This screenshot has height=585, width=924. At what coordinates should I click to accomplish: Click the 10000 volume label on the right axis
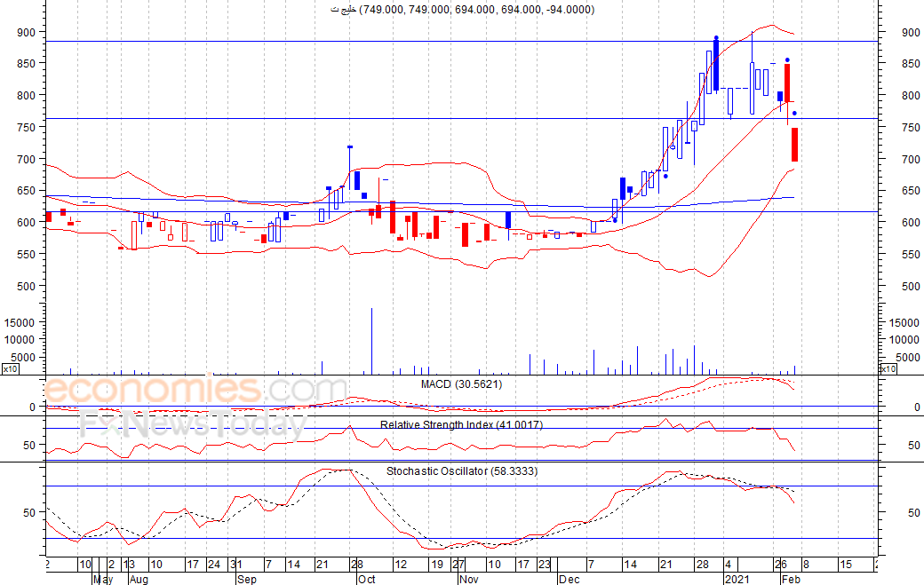click(904, 340)
